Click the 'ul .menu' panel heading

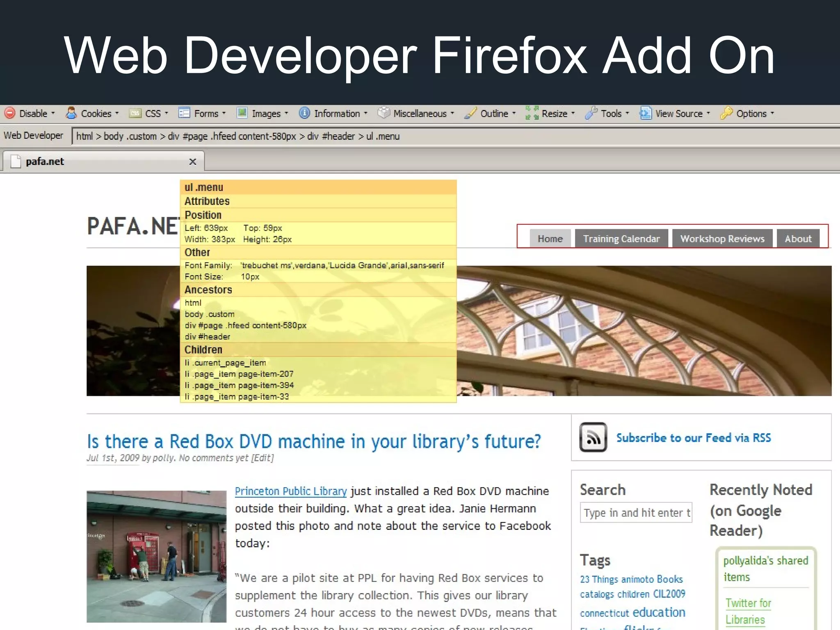(318, 187)
